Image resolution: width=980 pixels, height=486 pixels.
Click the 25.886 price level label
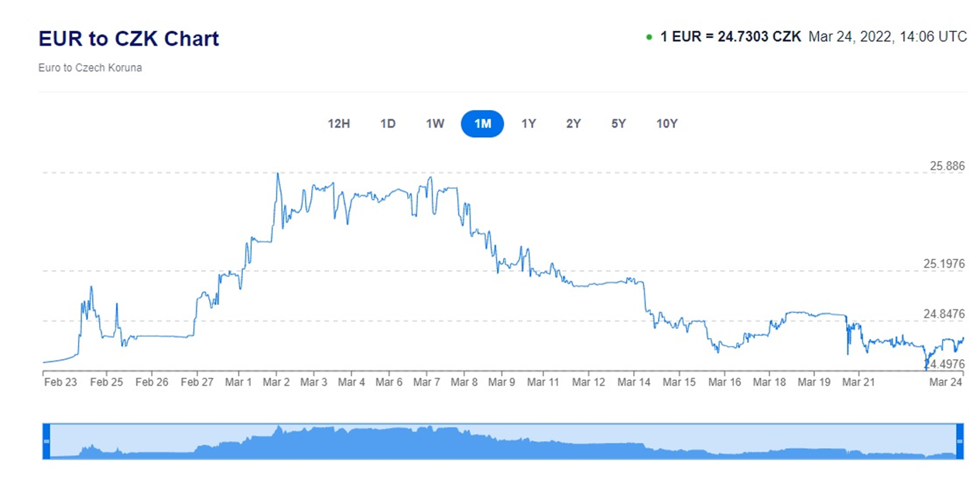click(x=947, y=166)
